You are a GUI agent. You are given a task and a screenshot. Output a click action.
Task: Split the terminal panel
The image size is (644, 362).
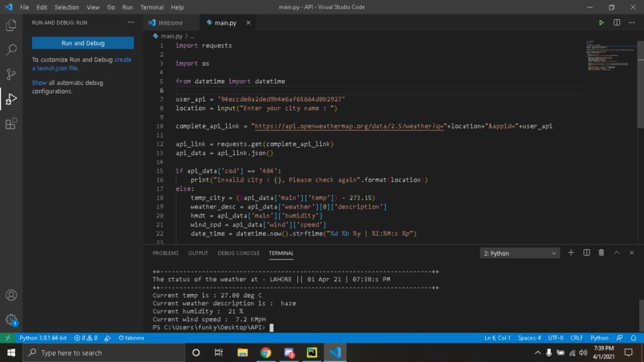pyautogui.click(x=586, y=253)
